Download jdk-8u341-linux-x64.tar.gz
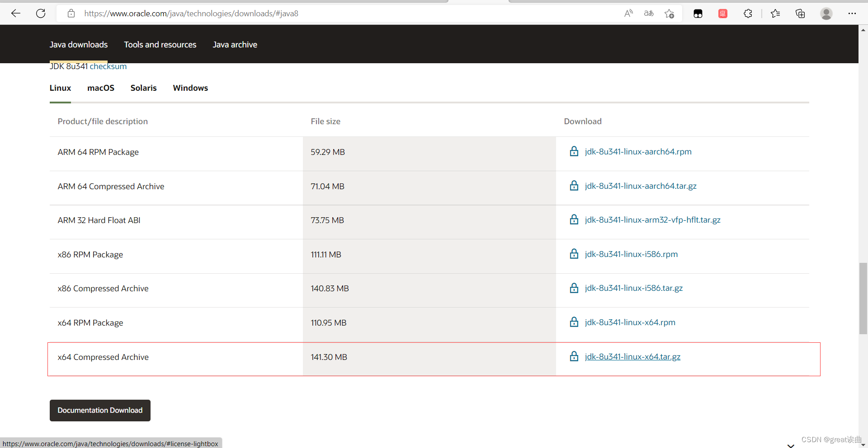The image size is (868, 448). pyautogui.click(x=632, y=357)
